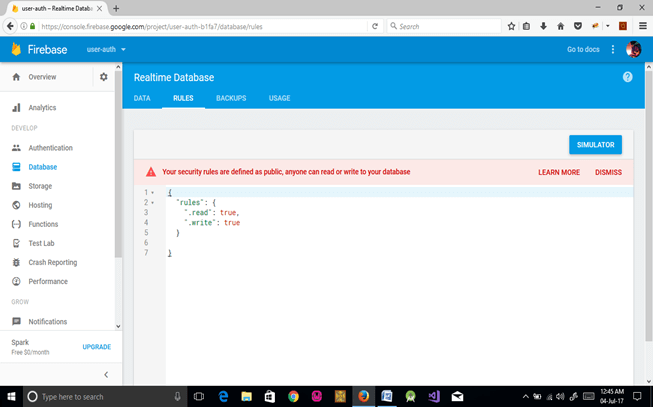Open the help question mark icon
Viewport: 653px width, 407px height.
tap(627, 77)
